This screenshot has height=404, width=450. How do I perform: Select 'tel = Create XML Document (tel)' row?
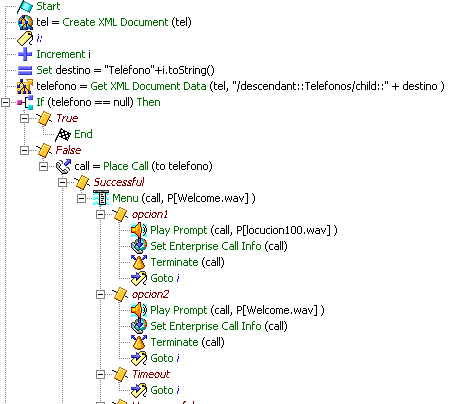[x=114, y=22]
